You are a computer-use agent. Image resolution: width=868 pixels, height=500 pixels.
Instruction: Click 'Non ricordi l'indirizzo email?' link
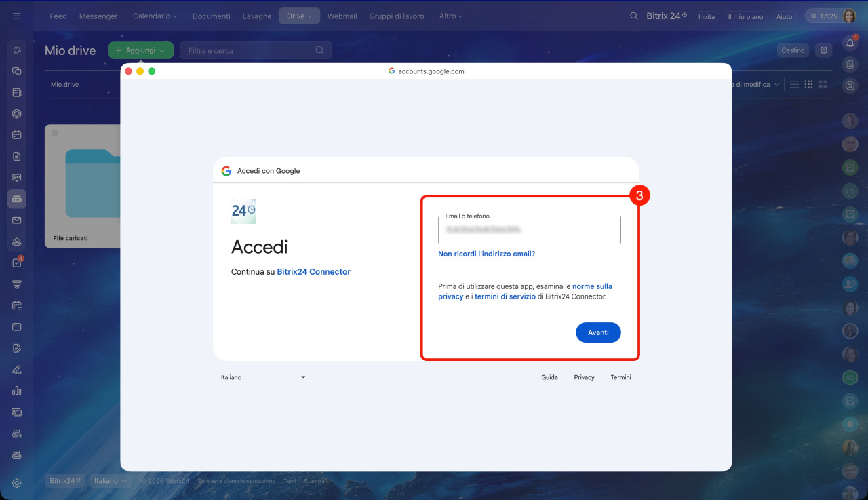point(486,254)
